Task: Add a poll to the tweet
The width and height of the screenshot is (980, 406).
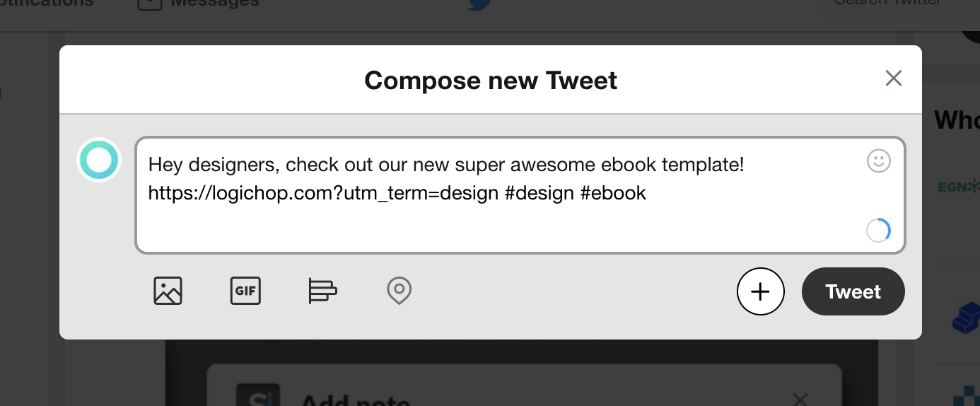Action: pyautogui.click(x=322, y=291)
